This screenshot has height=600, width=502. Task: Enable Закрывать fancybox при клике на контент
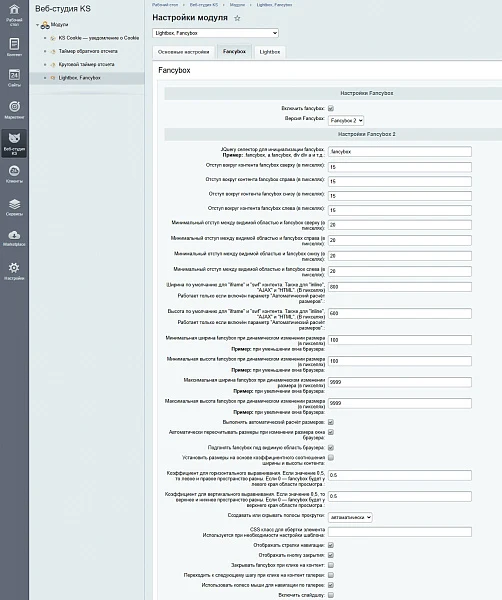[331, 565]
